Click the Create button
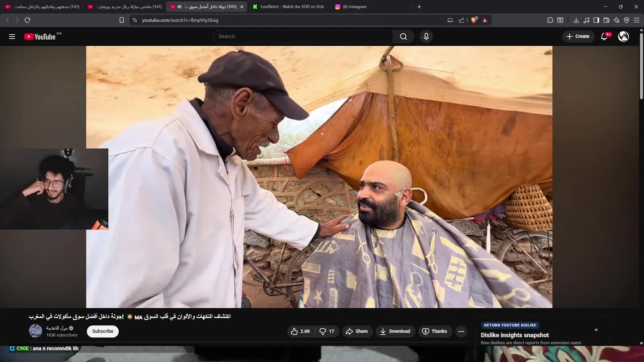 578,36
